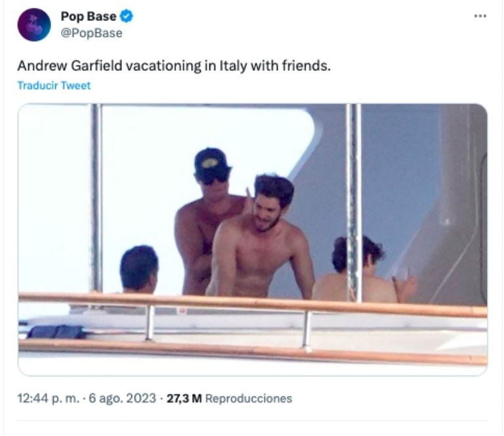Click the blue towel on the deck

point(56,332)
